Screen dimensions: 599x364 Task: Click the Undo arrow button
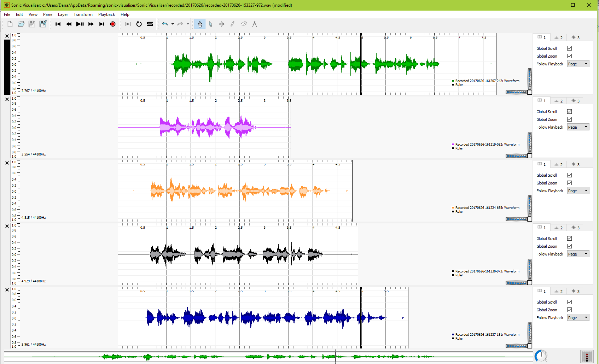tap(165, 24)
